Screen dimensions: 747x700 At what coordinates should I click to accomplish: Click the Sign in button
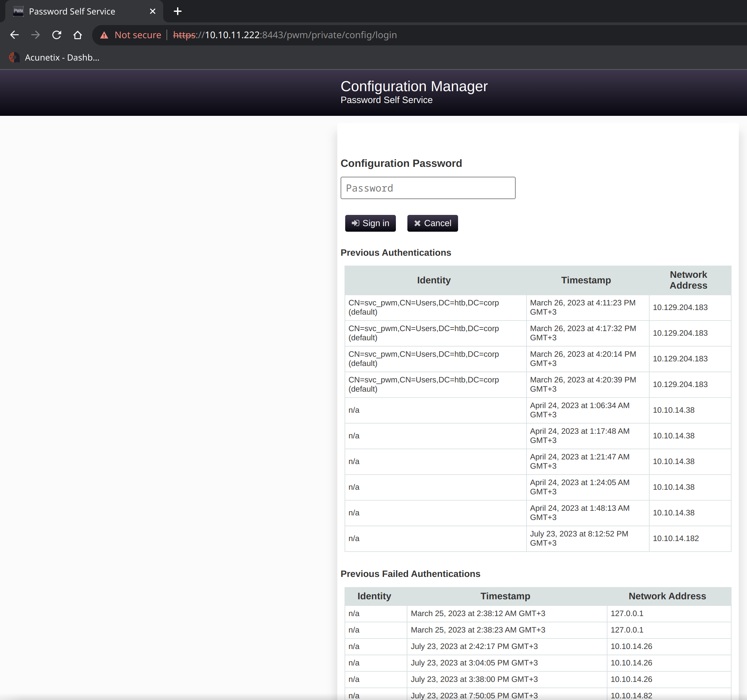point(370,223)
